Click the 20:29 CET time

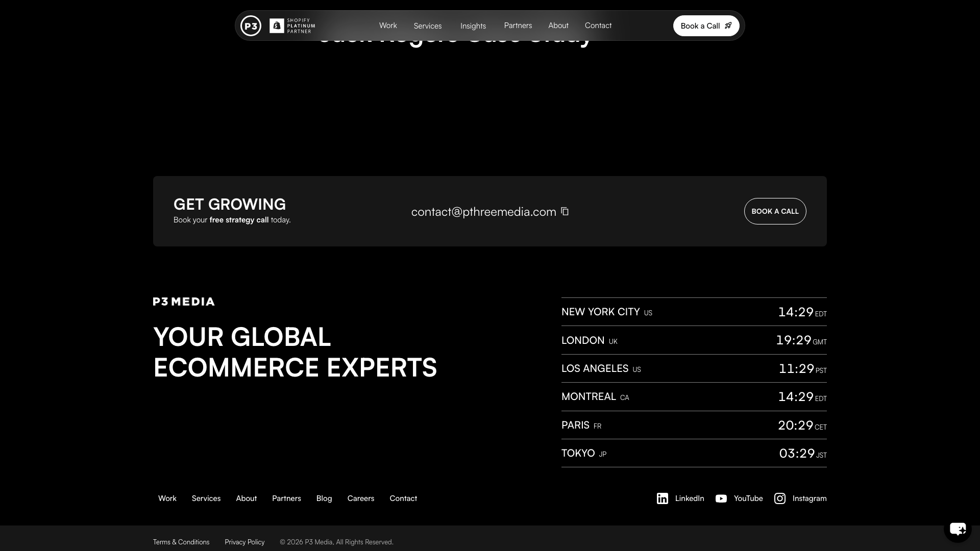(802, 425)
